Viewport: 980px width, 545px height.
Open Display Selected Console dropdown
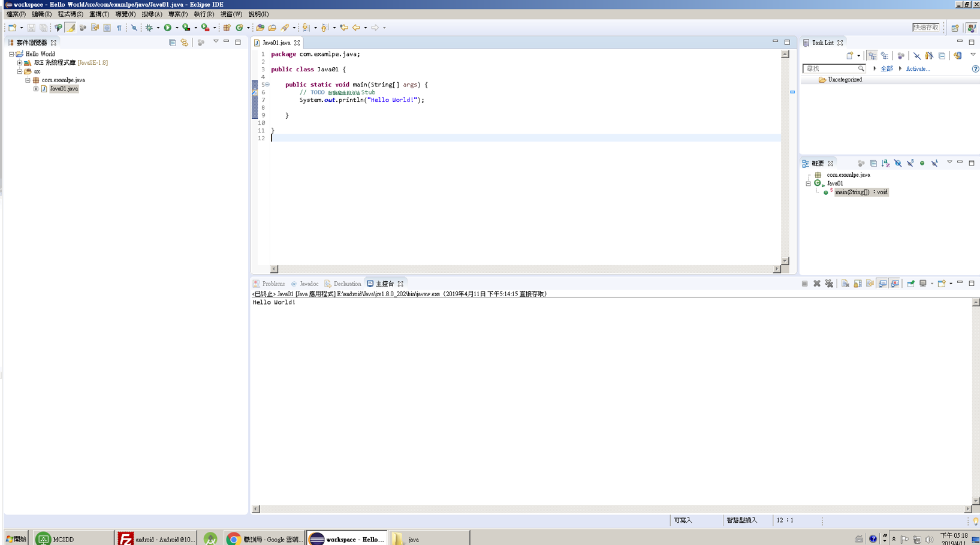[931, 284]
